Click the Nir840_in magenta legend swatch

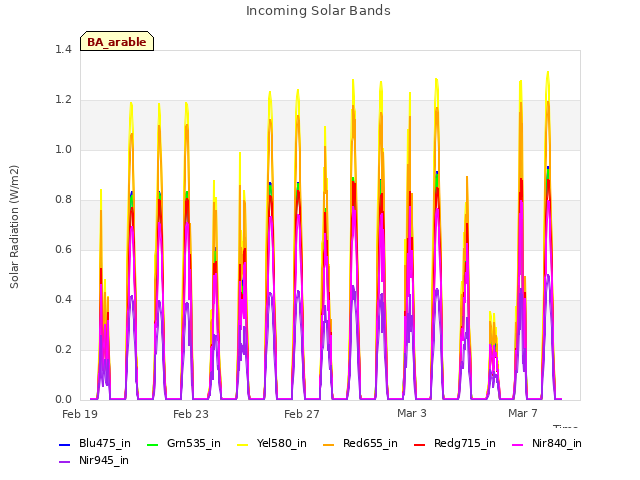518,444
